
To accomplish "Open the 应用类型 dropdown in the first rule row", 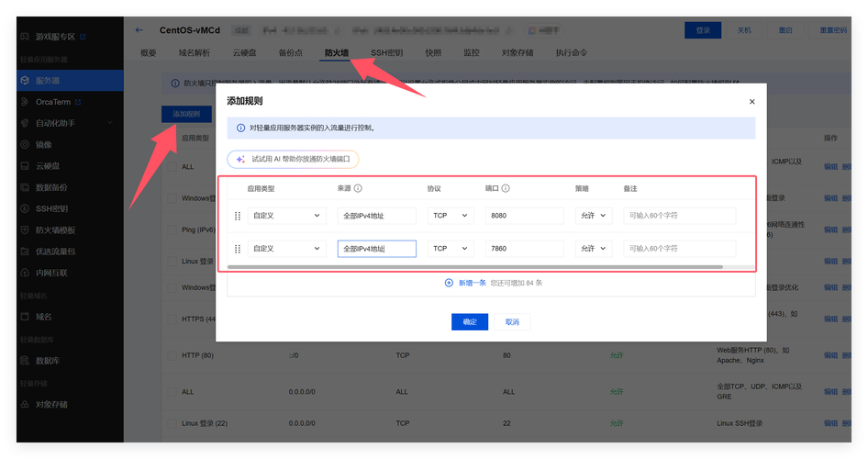I will [286, 216].
